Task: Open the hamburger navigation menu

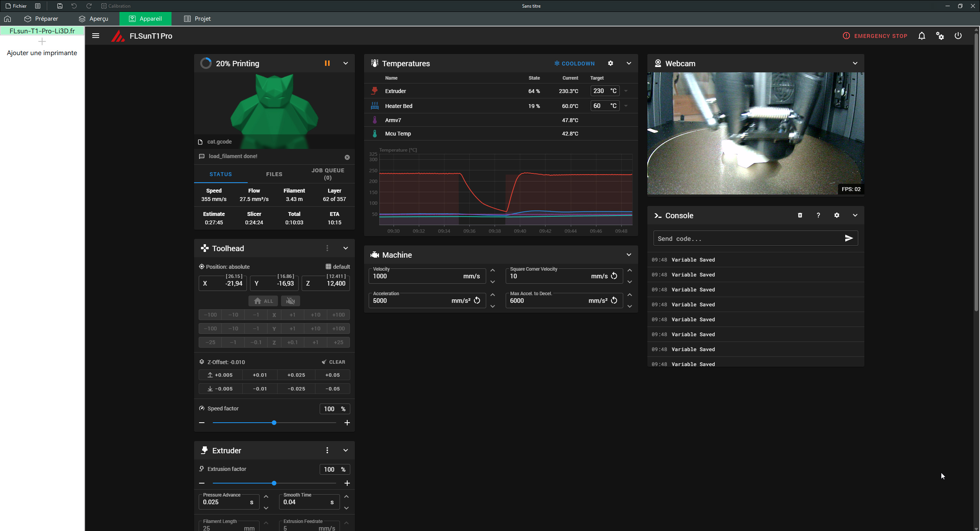Action: [x=96, y=36]
